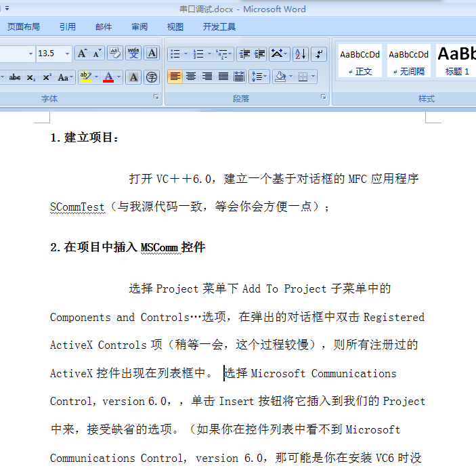Apply the red font color
The height and width of the screenshot is (470, 476).
pos(108,77)
